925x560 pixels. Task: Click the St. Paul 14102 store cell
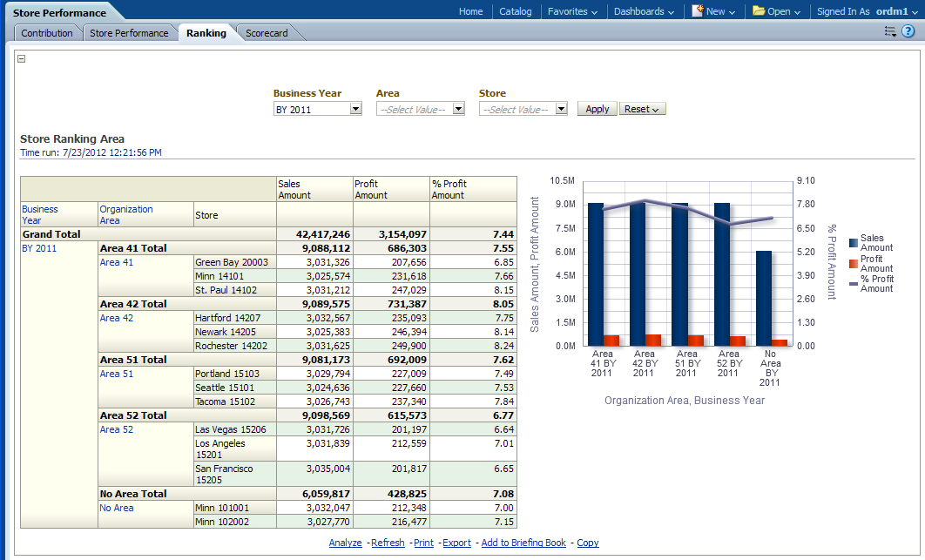click(235, 290)
